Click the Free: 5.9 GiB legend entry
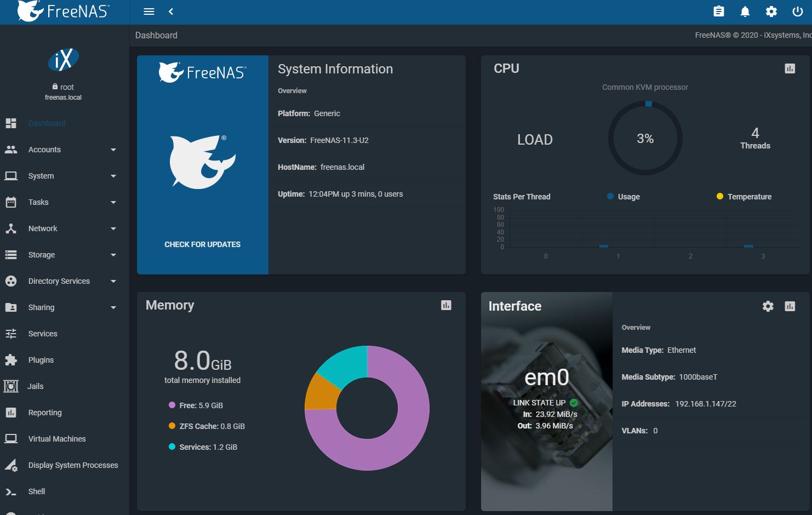 coord(196,405)
